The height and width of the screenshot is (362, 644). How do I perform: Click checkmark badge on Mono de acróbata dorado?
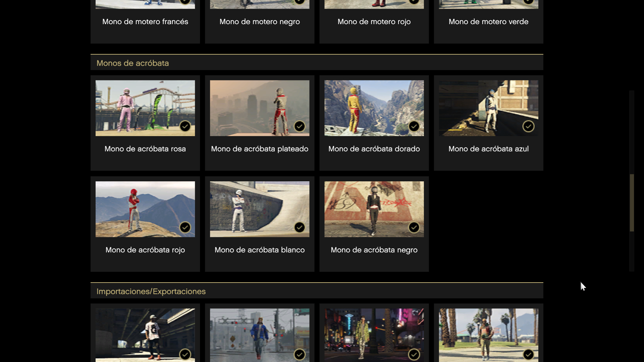coord(414,126)
